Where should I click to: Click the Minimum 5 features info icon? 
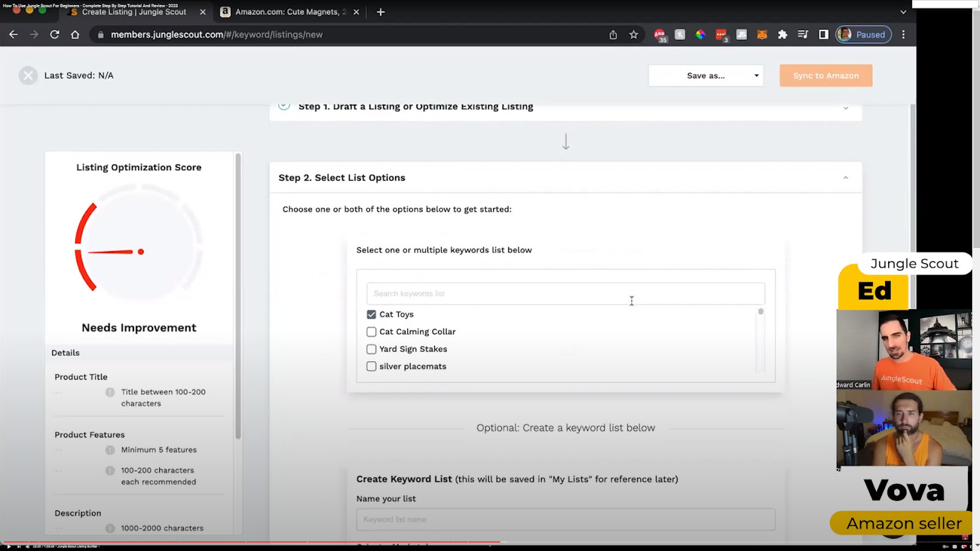click(x=110, y=450)
